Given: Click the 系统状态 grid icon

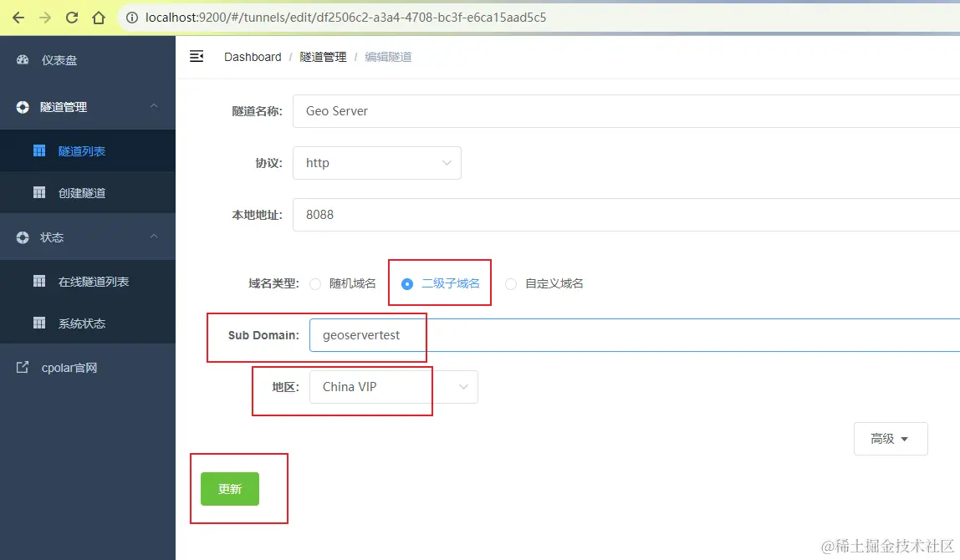Looking at the screenshot, I should [x=39, y=323].
